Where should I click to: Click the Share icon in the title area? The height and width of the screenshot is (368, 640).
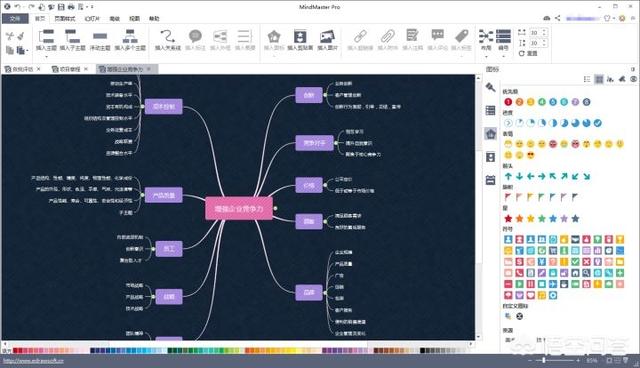pos(558,18)
